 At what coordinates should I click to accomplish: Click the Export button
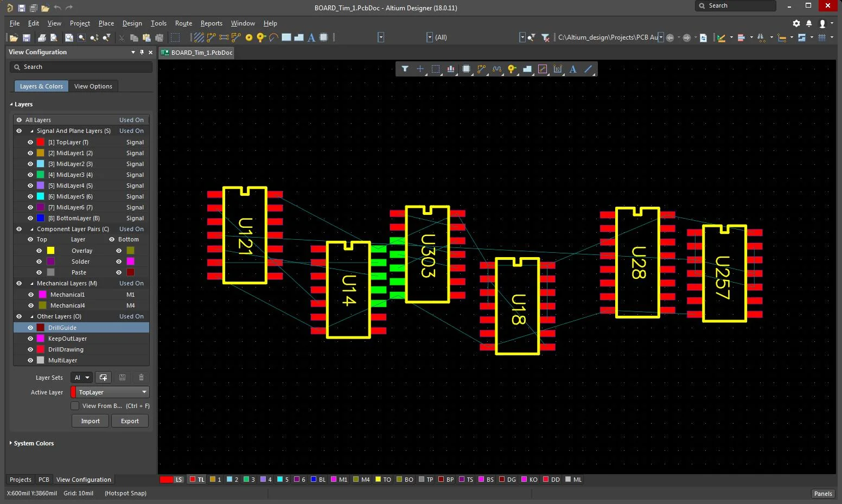click(130, 420)
